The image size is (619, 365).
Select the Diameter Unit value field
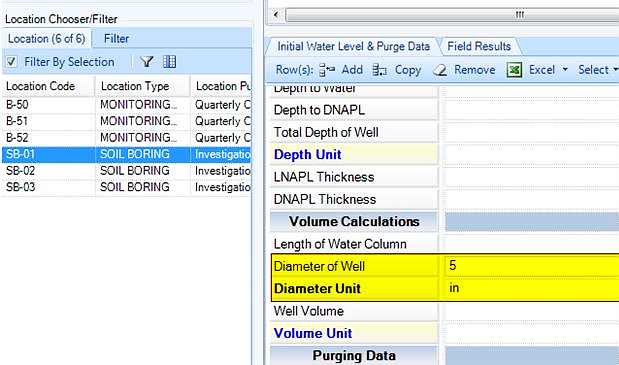click(531, 288)
